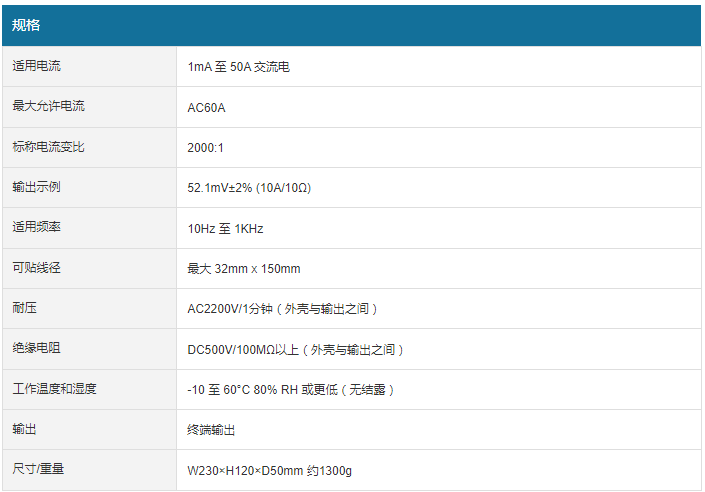The height and width of the screenshot is (492, 705).
Task: Click the 适用电流 row label
Action: [x=36, y=66]
